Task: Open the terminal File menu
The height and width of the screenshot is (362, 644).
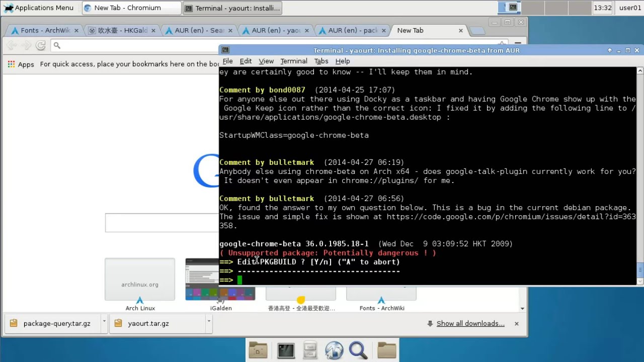Action: [x=227, y=61]
